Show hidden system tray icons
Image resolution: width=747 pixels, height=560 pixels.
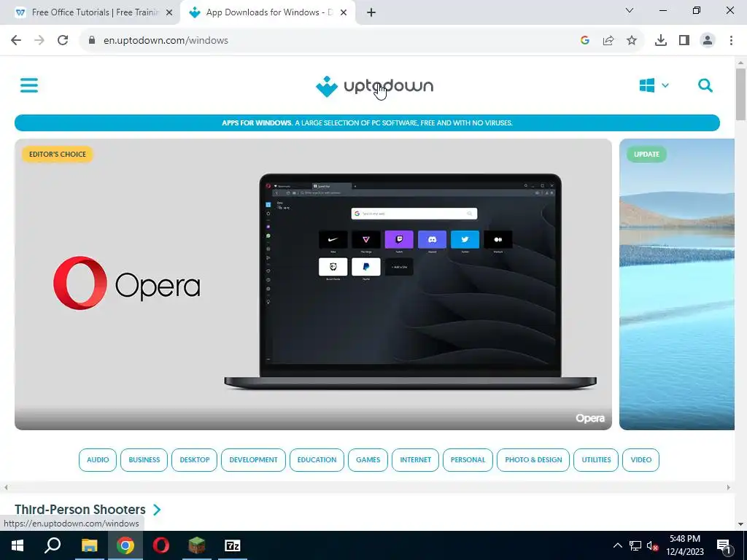click(617, 545)
